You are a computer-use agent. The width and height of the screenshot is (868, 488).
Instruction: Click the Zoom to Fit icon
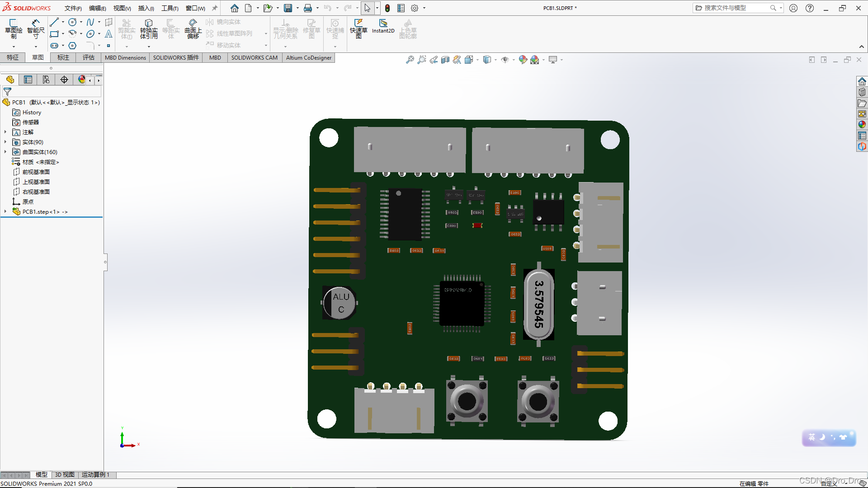pyautogui.click(x=410, y=60)
